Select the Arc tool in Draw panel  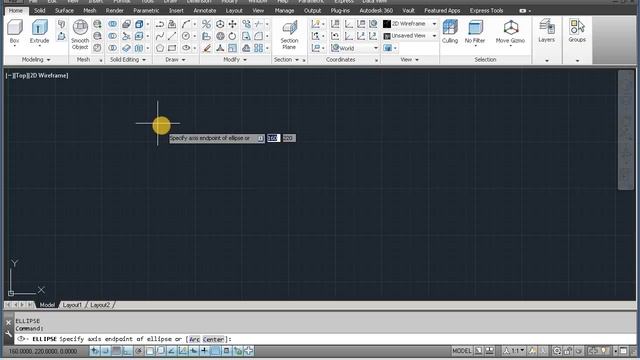(x=186, y=24)
